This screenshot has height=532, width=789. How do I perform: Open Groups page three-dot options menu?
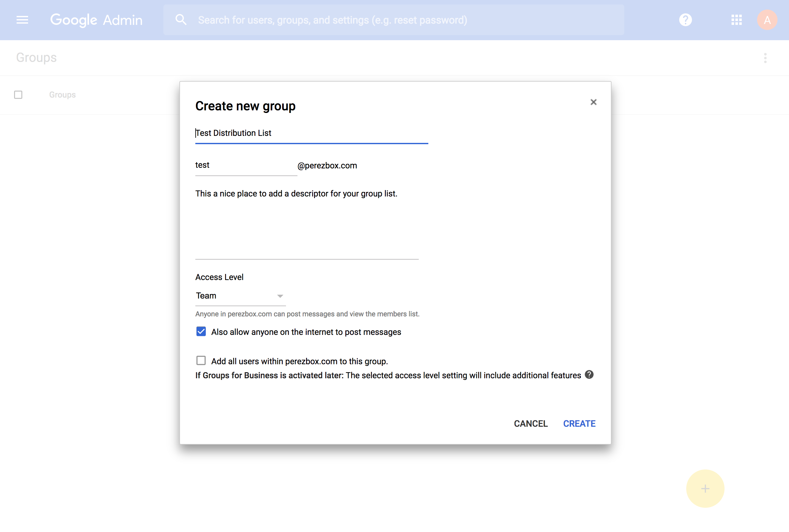[765, 58]
